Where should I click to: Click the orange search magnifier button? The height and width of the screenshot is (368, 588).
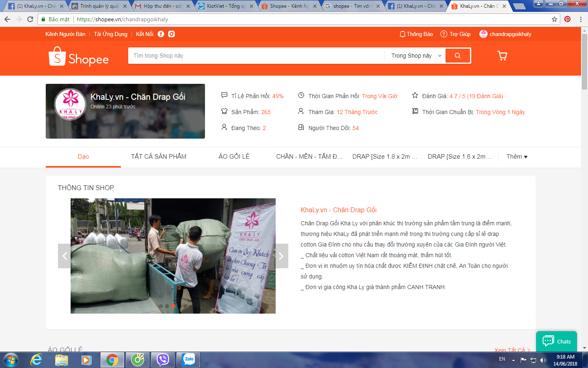[458, 56]
